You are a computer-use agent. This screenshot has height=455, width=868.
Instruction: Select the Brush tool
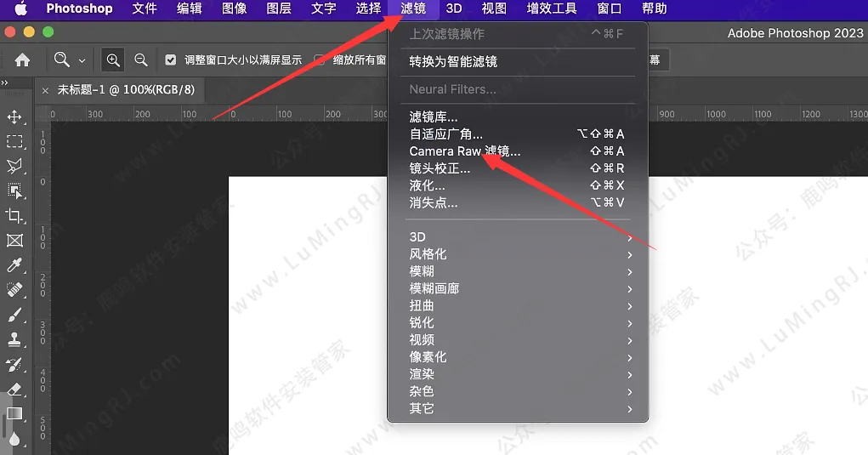[x=14, y=315]
